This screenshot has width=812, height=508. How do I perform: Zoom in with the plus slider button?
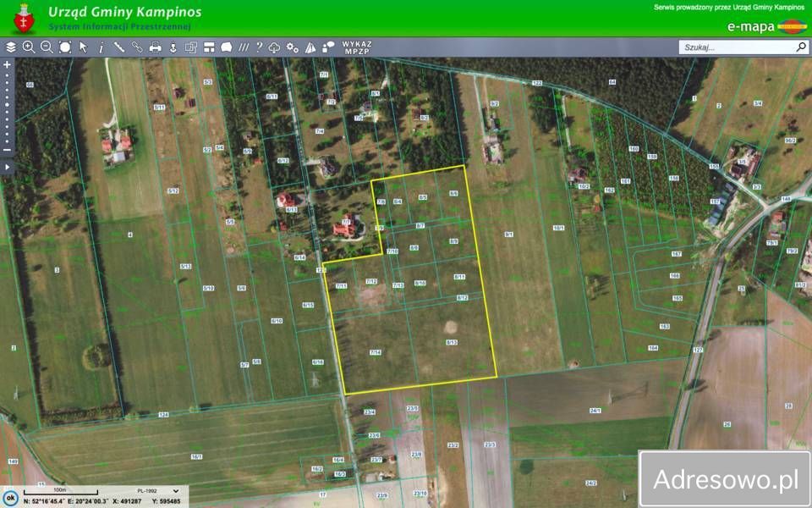pos(8,65)
